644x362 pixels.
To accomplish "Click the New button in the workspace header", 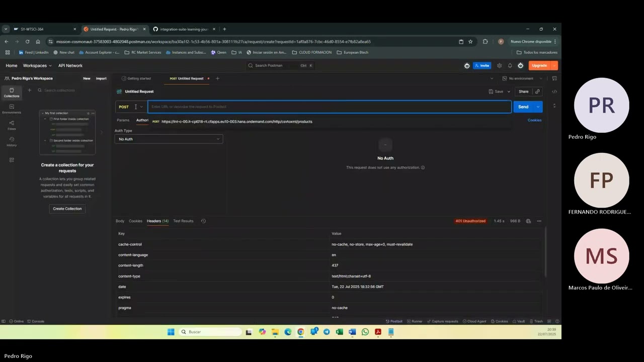I will click(87, 78).
